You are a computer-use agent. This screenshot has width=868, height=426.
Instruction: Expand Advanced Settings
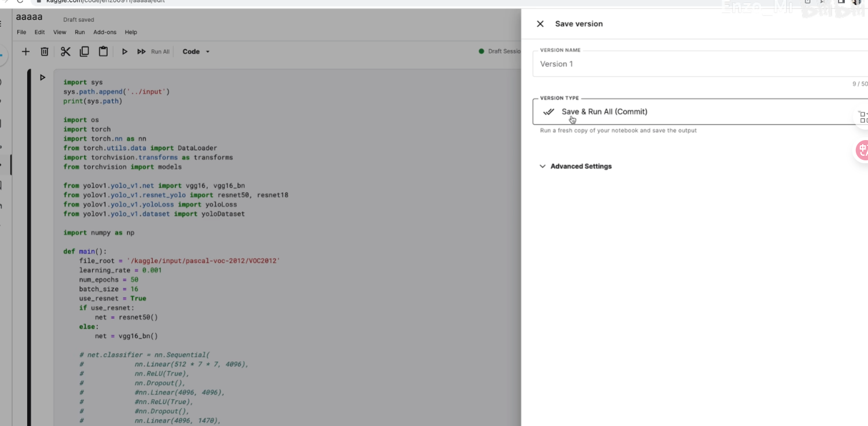pos(576,166)
